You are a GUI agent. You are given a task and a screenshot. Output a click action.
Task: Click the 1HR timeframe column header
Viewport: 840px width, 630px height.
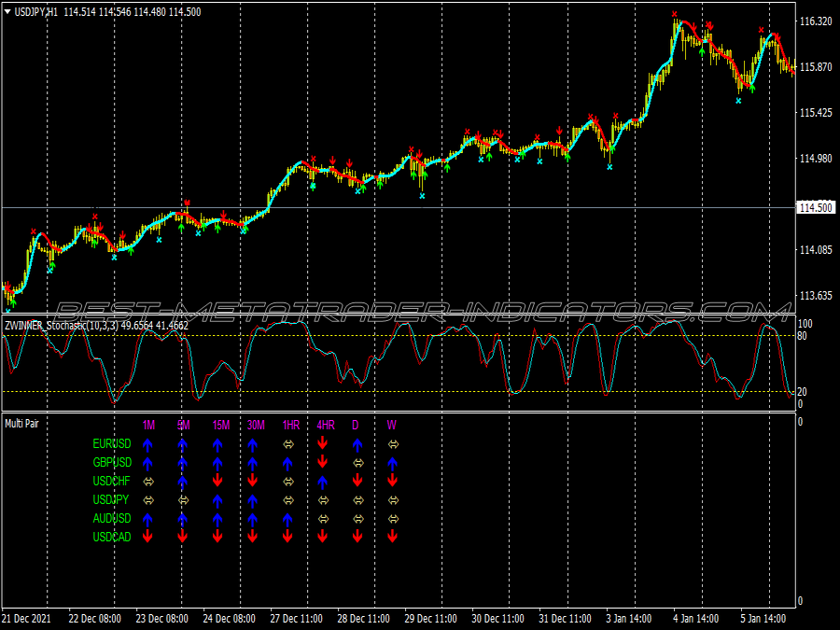(291, 425)
